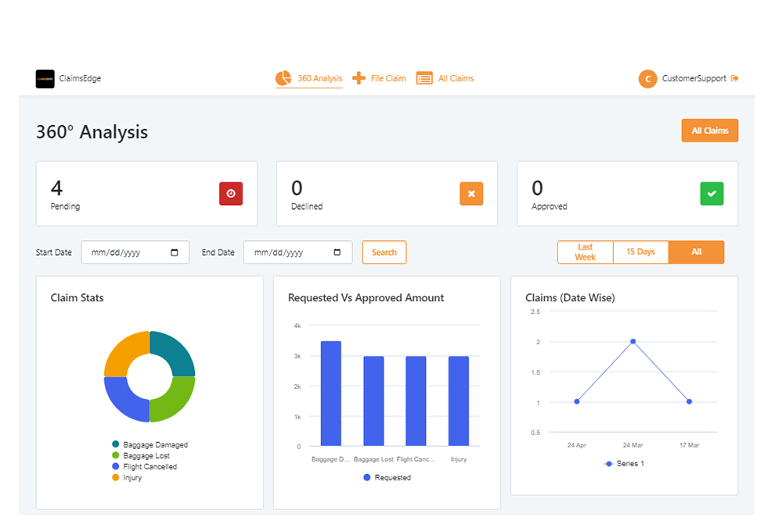Go to the All Claims navigation tab
This screenshot has width=775, height=532.
[456, 78]
